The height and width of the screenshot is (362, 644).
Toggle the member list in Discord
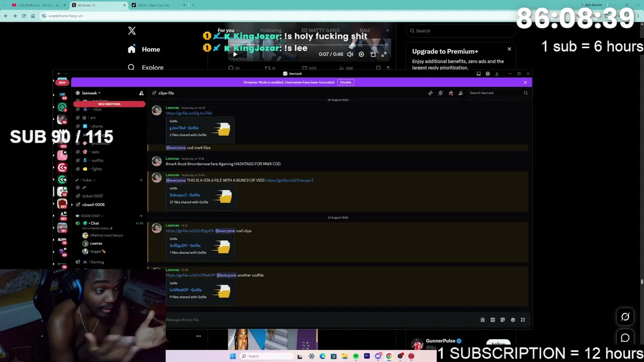(460, 93)
